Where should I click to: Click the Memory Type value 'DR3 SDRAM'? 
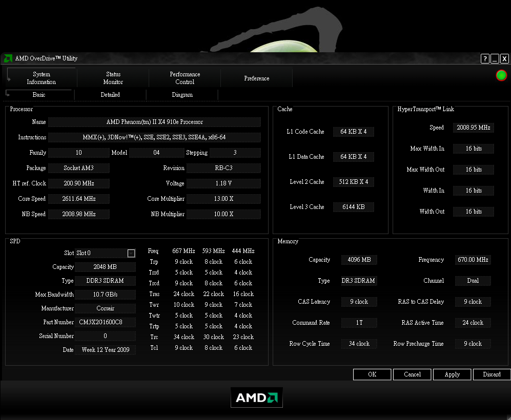tap(359, 281)
